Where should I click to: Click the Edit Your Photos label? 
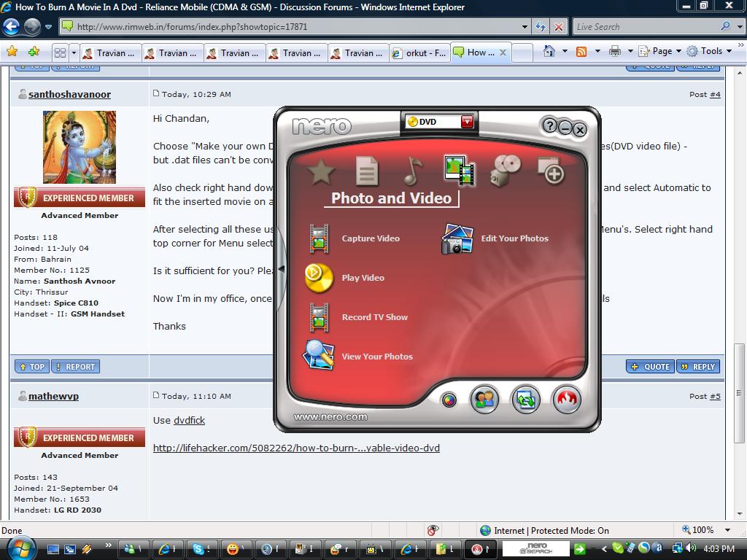[514, 238]
